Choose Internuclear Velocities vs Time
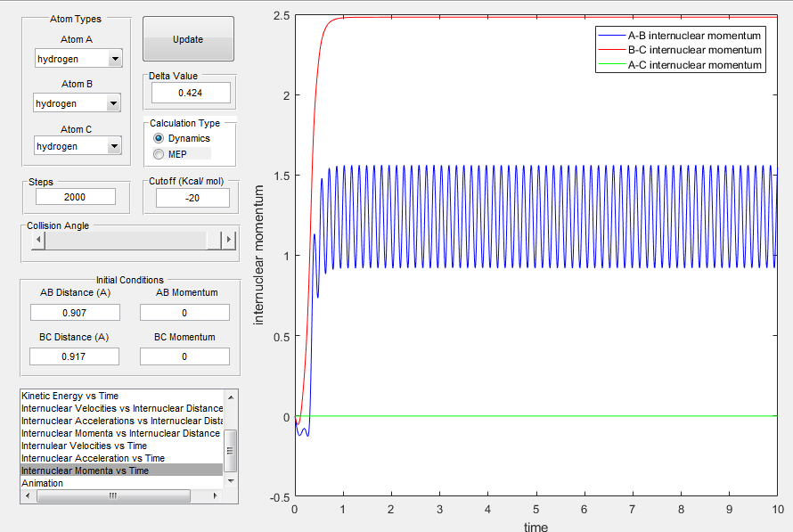793x532 pixels. [85, 446]
